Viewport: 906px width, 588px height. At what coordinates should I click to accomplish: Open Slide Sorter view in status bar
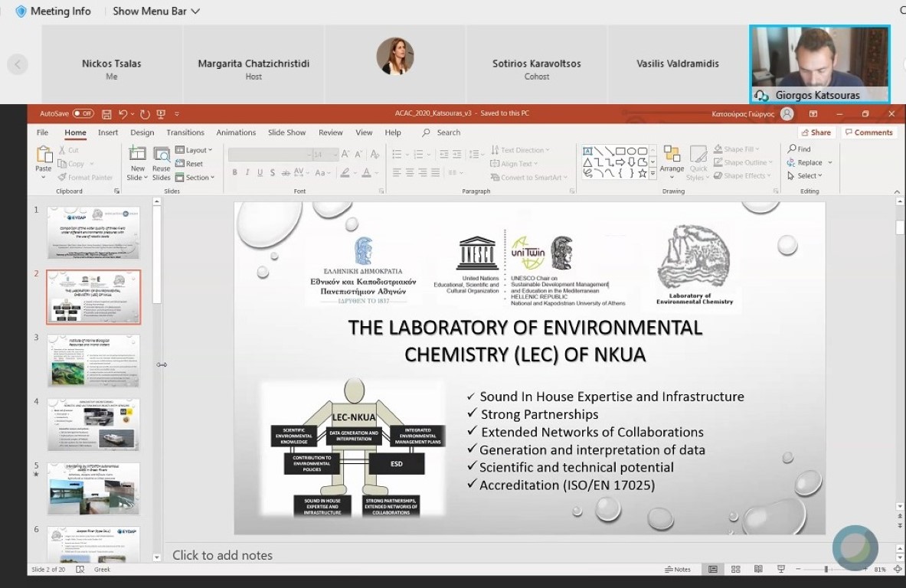(x=736, y=570)
